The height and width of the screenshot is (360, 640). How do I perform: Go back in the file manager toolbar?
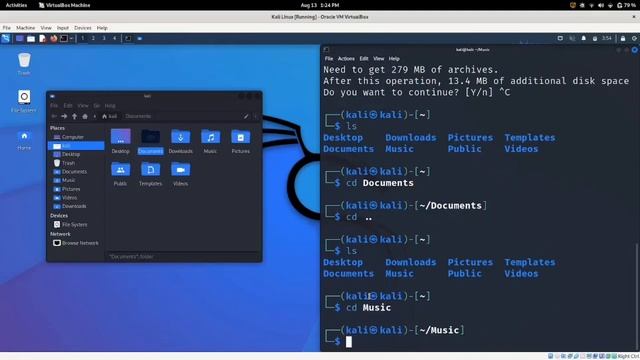pyautogui.click(x=54, y=116)
